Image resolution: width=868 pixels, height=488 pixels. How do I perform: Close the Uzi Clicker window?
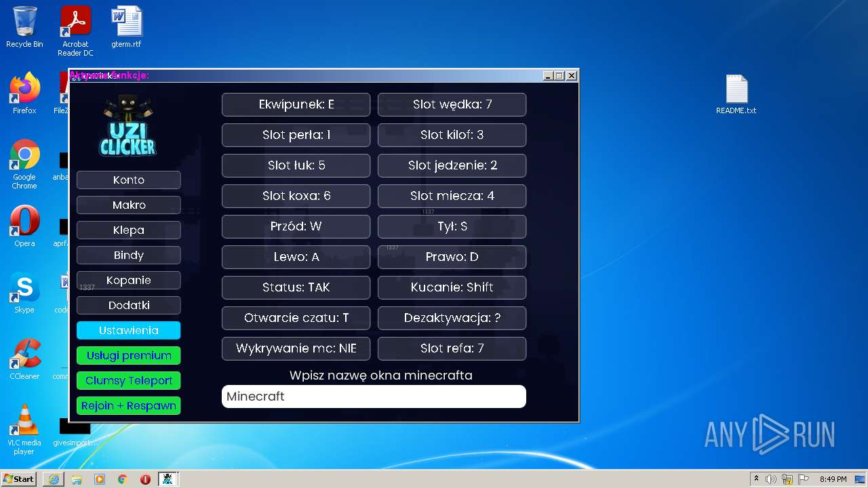(x=572, y=76)
